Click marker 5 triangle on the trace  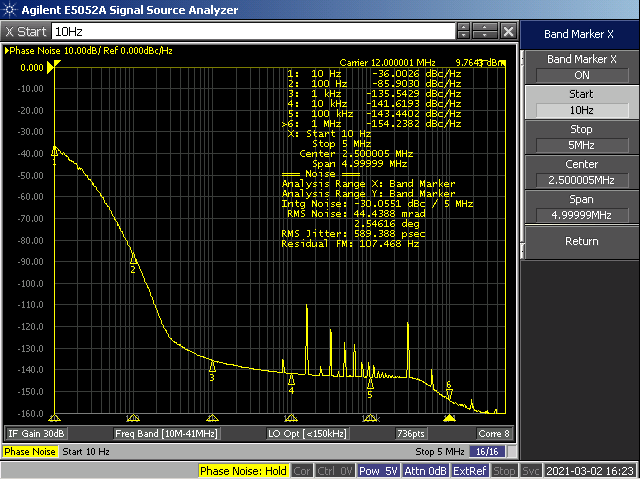pos(370,384)
